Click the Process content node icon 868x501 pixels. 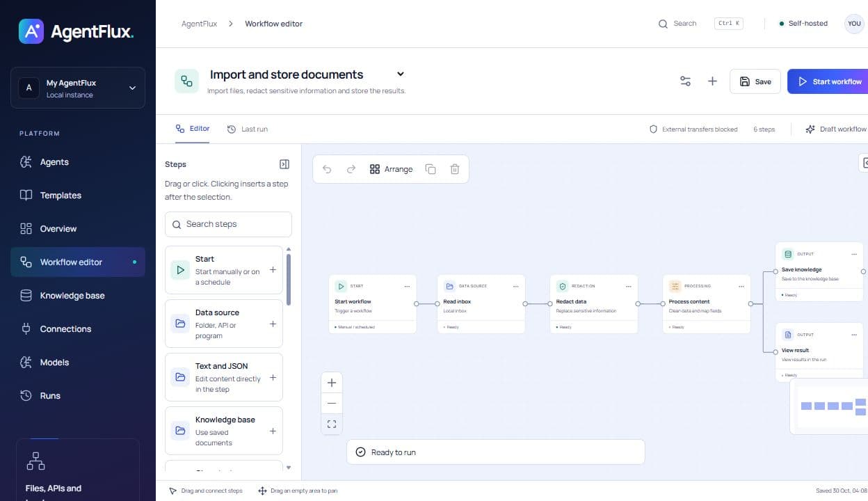coord(675,286)
